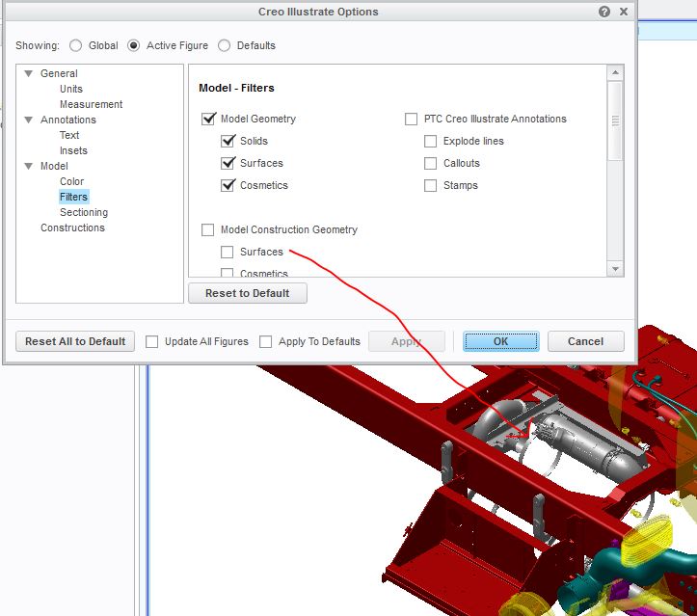Image resolution: width=697 pixels, height=616 pixels.
Task: Uncheck Cosmetics under Model Geometry
Action: coord(228,185)
